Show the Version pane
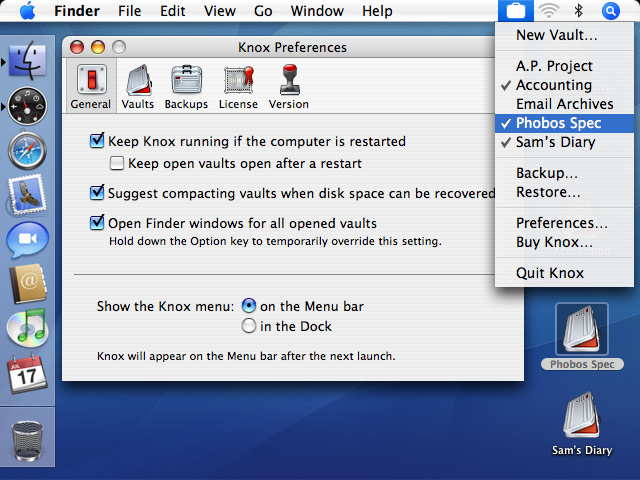Viewport: 640px width, 480px height. point(289,86)
